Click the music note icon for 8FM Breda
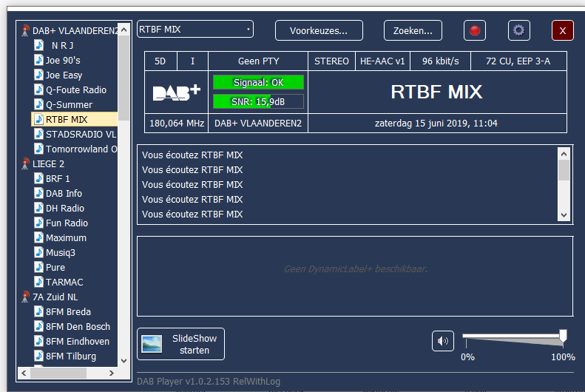Viewport: 585px width, 392px height. click(38, 311)
